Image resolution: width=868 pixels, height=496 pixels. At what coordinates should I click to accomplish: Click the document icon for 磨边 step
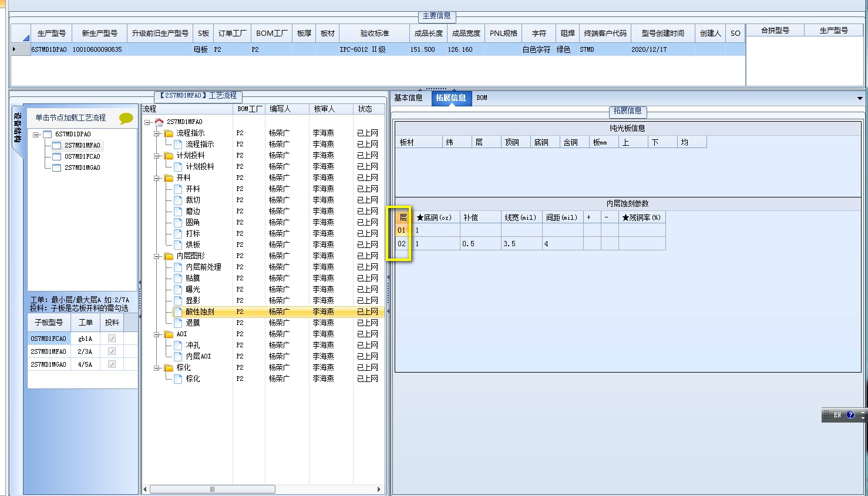pyautogui.click(x=178, y=211)
